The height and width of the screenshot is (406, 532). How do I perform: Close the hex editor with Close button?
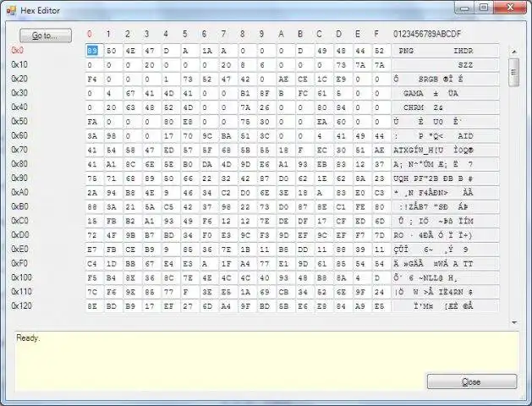[x=472, y=381]
